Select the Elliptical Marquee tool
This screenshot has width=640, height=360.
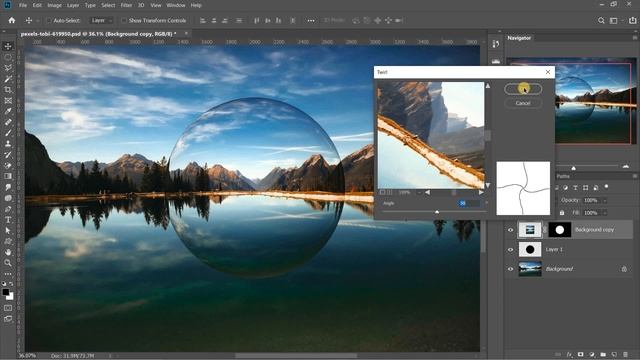coord(8,57)
